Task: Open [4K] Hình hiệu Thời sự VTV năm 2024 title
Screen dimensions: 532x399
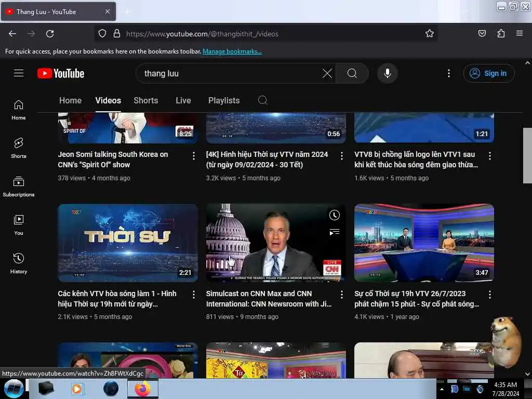Action: (x=267, y=159)
